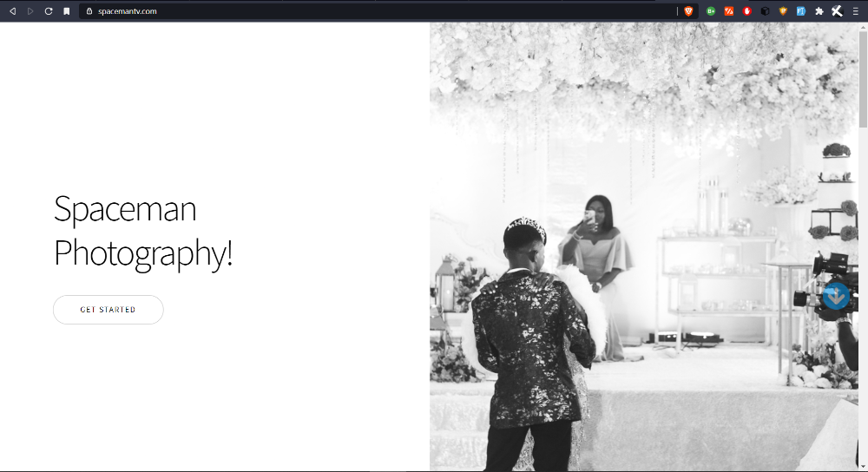Screen dimensions: 868x472
Task: Open the green B+ extension
Action: tap(711, 11)
